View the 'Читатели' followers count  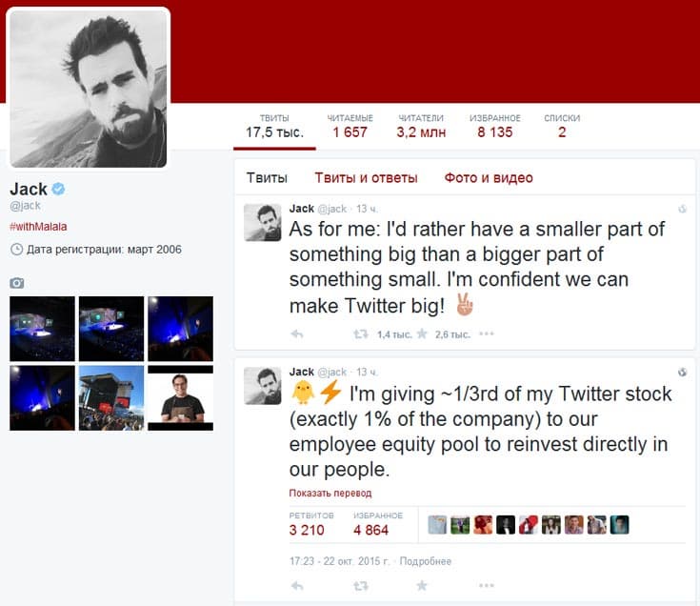[421, 126]
